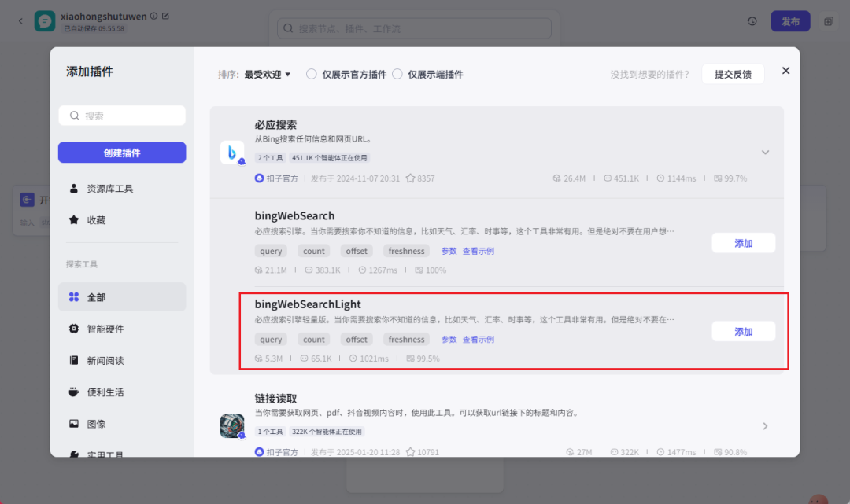The width and height of the screenshot is (850, 504).
Task: Enable 仅展示端插件 radio option
Action: (x=397, y=74)
